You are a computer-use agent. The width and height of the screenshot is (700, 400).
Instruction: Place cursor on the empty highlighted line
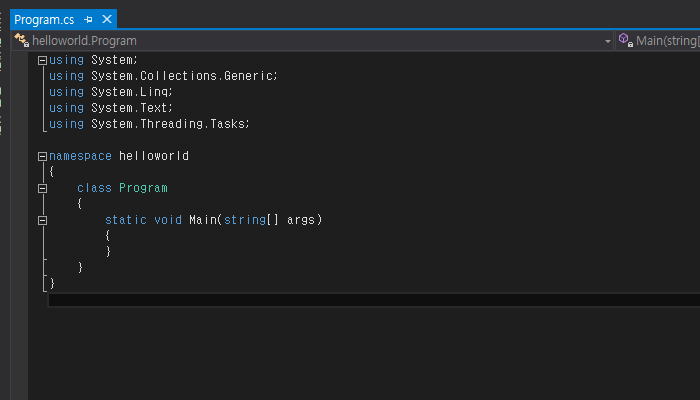374,300
